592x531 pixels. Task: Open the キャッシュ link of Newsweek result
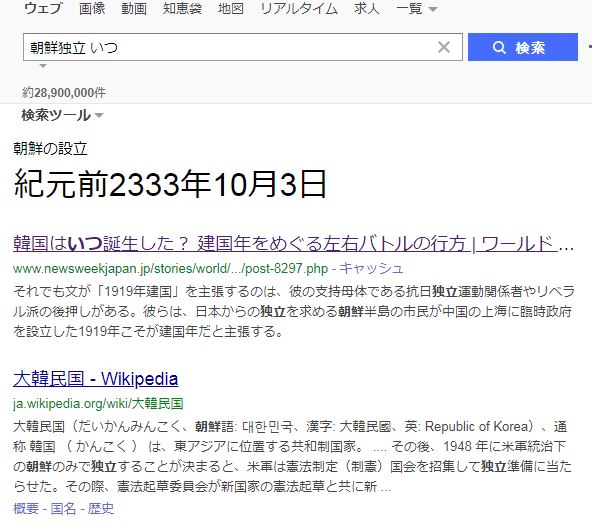[371, 269]
